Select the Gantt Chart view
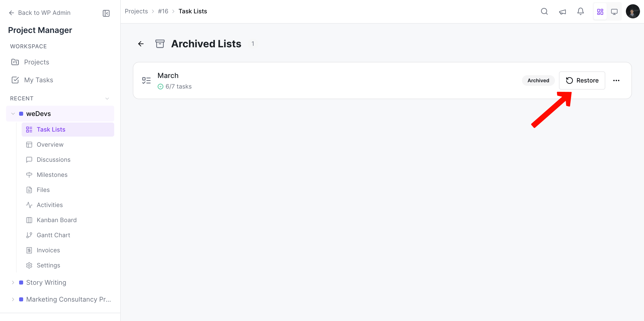644x321 pixels. tap(53, 235)
